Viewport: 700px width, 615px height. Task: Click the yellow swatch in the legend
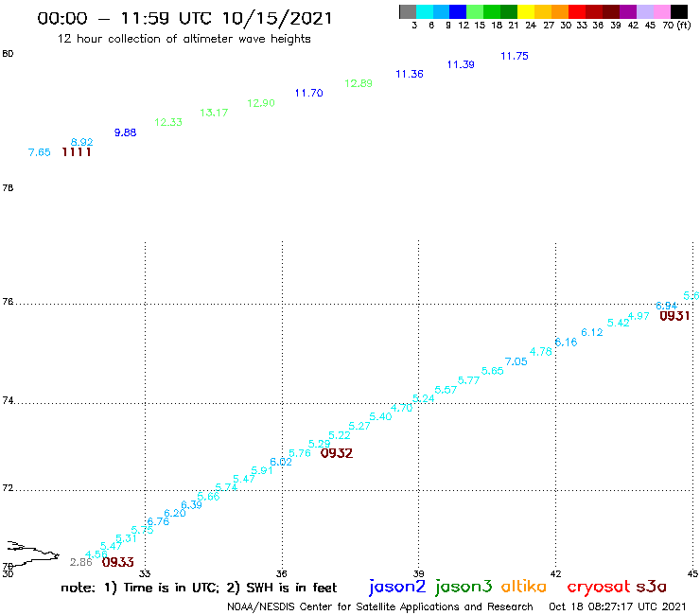click(x=526, y=11)
